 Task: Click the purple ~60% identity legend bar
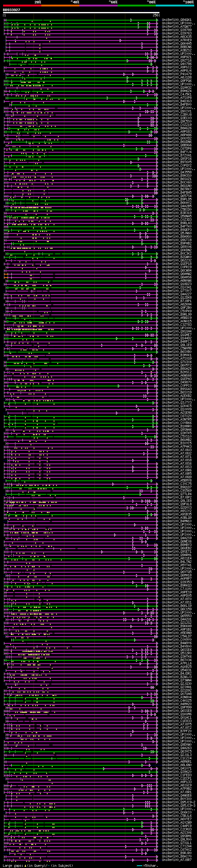click(99, 6)
